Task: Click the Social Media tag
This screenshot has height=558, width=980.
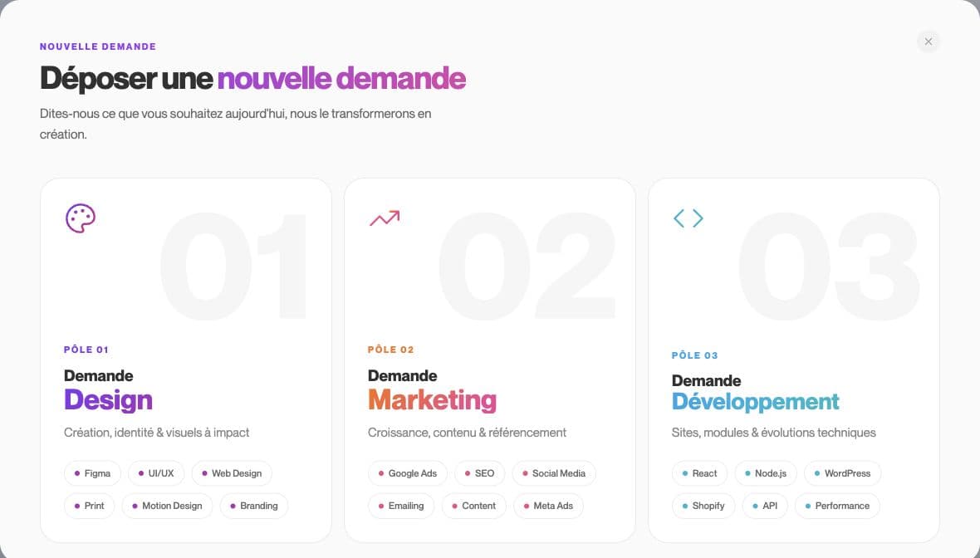Action: 555,473
